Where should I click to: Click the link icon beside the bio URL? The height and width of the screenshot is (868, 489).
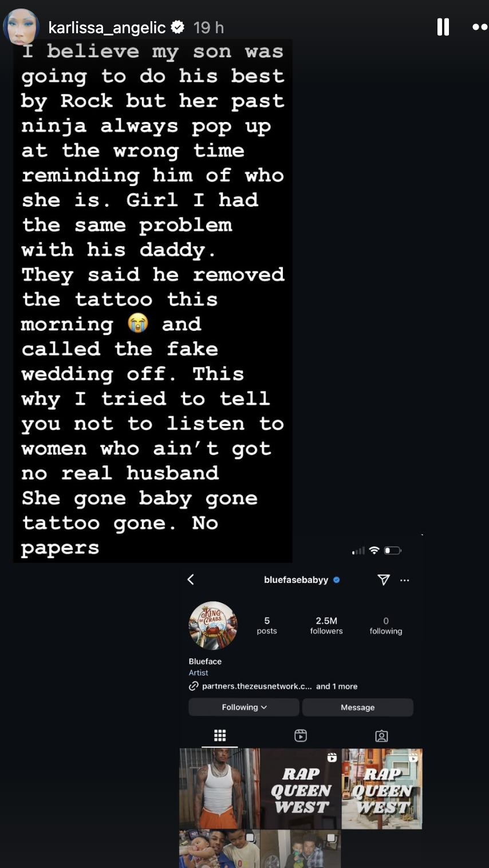pyautogui.click(x=194, y=686)
